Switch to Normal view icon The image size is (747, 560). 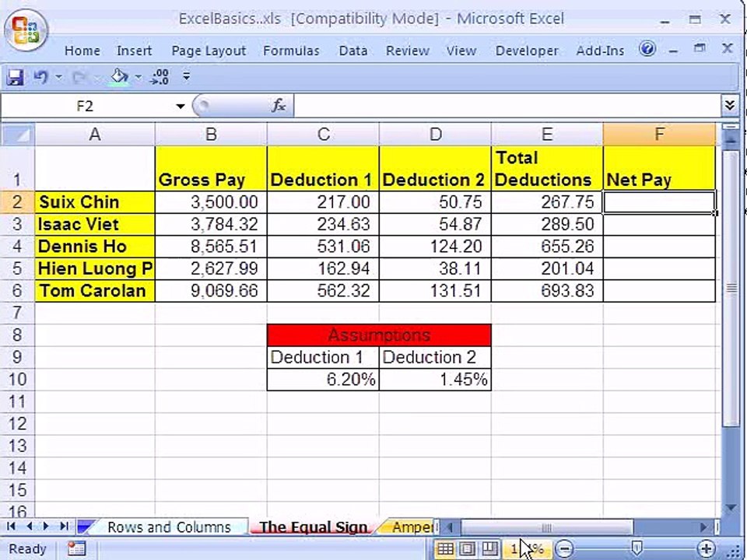(x=445, y=548)
